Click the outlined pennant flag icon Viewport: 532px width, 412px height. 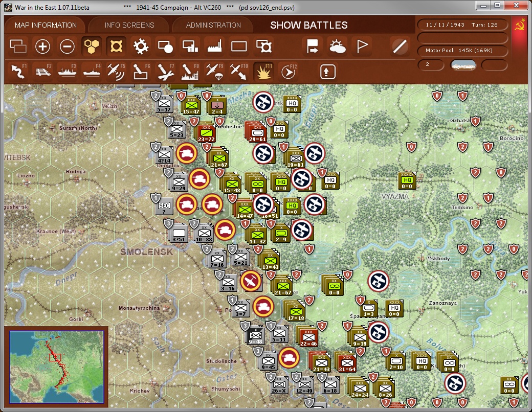point(362,47)
